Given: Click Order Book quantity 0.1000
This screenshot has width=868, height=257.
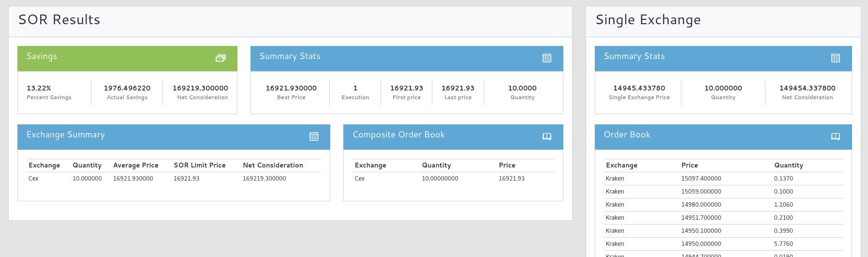Looking at the screenshot, I should click(x=783, y=192).
